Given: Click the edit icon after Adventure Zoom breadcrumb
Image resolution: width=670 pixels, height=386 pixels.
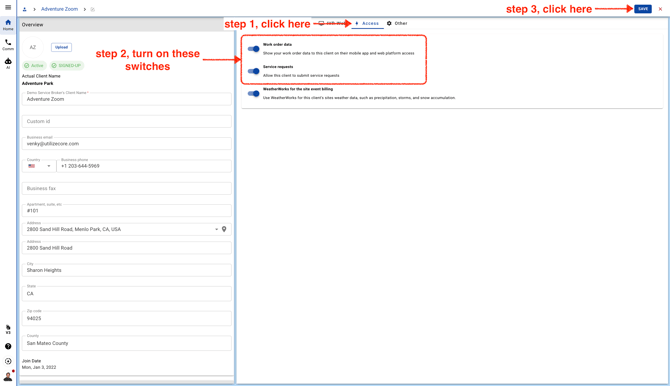Looking at the screenshot, I should click(93, 9).
